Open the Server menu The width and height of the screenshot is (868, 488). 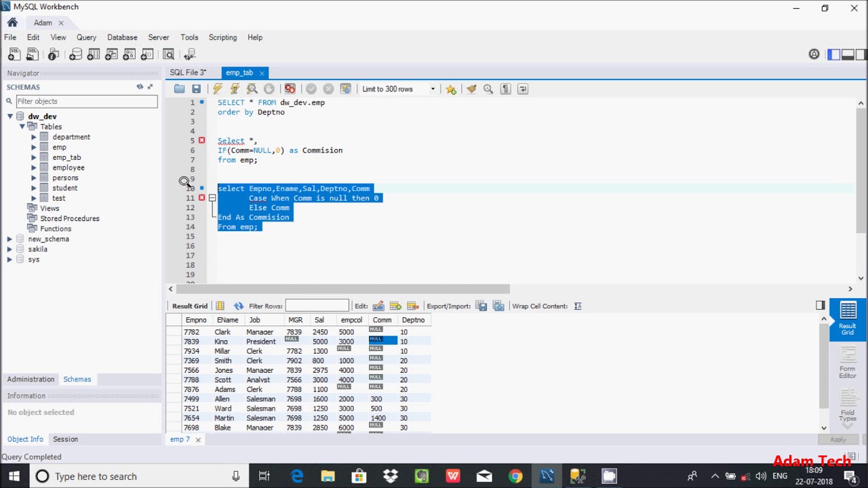click(159, 37)
